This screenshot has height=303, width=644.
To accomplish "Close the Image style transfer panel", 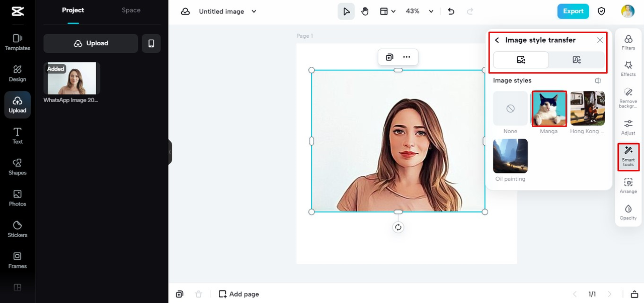I will 600,40.
